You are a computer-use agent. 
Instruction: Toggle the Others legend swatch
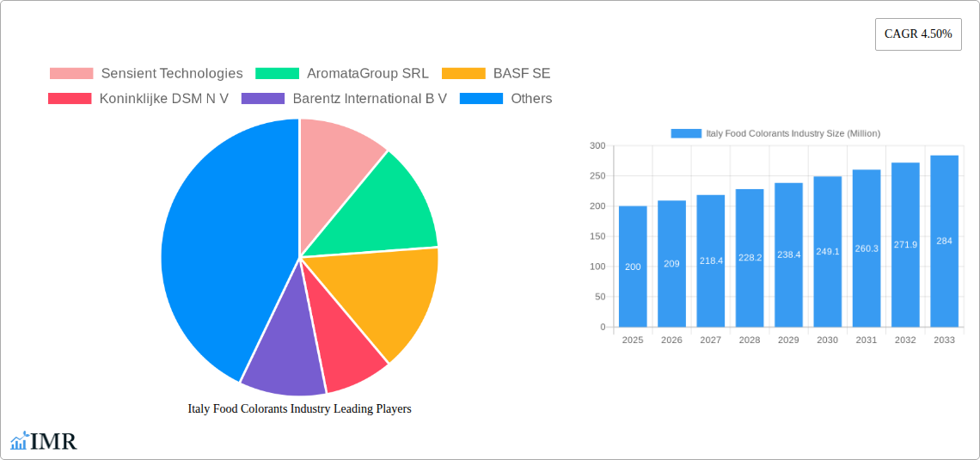pyautogui.click(x=481, y=98)
